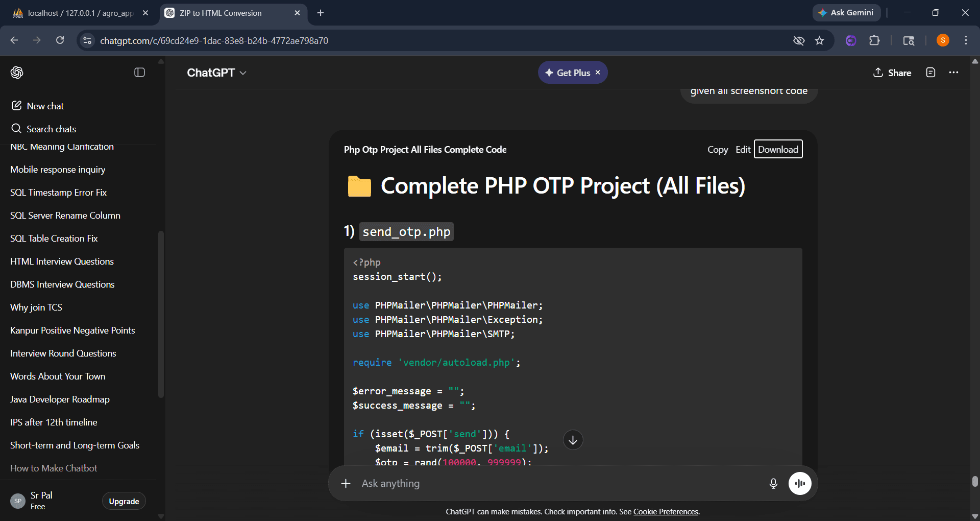Open the SQL Timestamp Error Fix chat
The image size is (980, 521).
(58, 193)
